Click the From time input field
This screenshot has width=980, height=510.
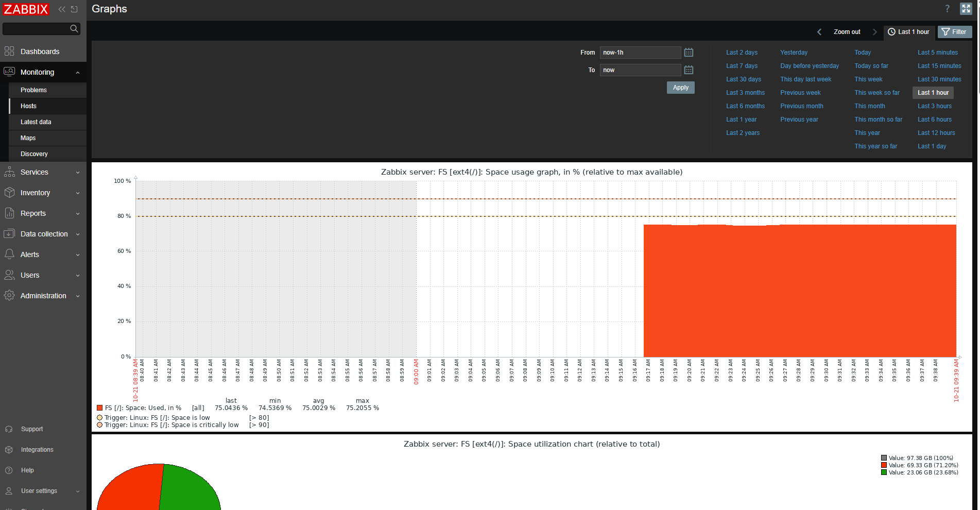point(640,53)
